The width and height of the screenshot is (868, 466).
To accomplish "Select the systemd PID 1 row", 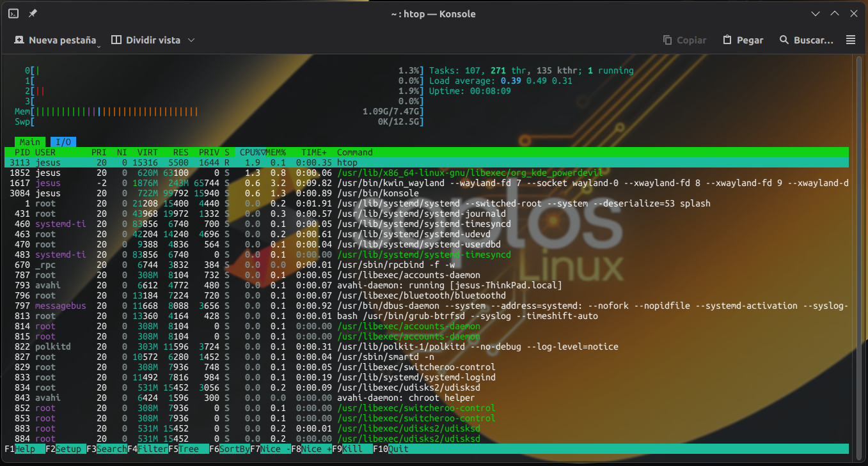I will 427,203.
